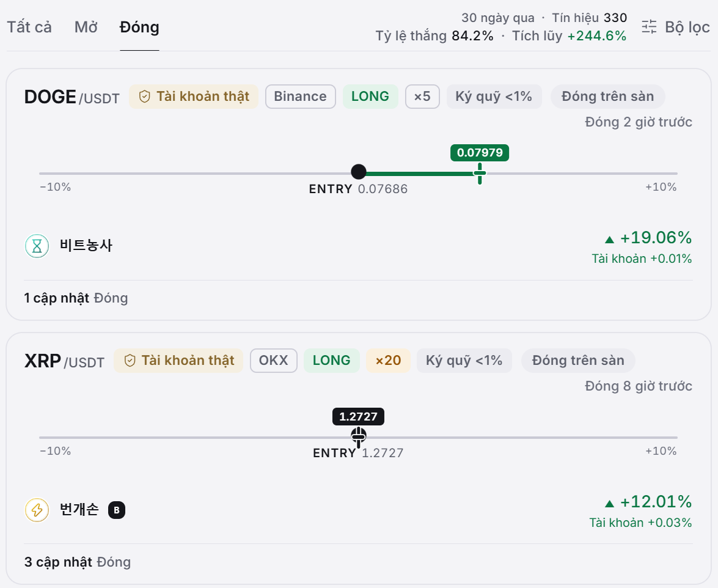Click the hourglass avatar of 비트농사
The width and height of the screenshot is (718, 588).
coord(37,246)
